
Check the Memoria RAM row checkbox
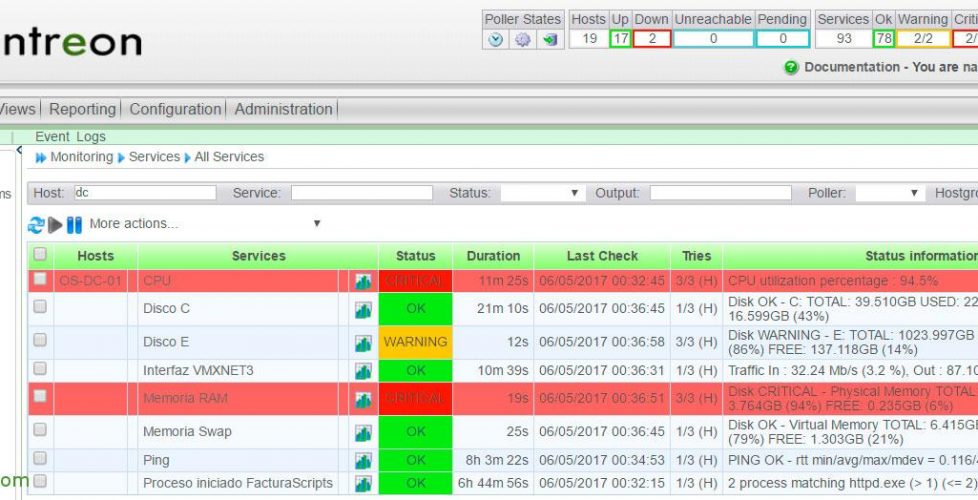point(40,396)
